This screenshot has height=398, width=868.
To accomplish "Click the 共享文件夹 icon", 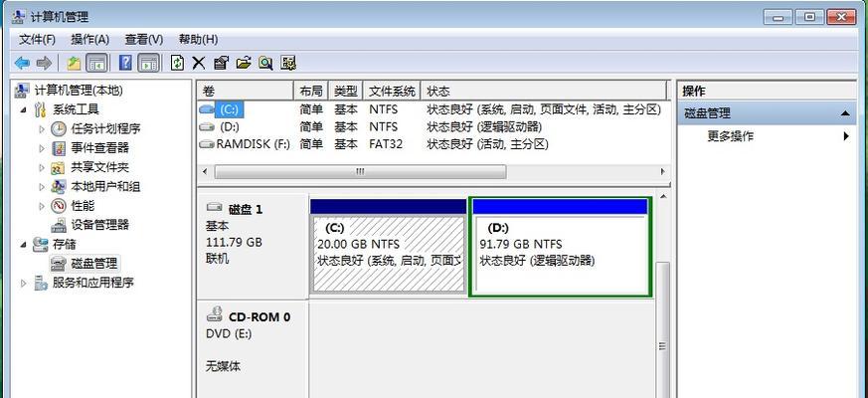I will [59, 167].
